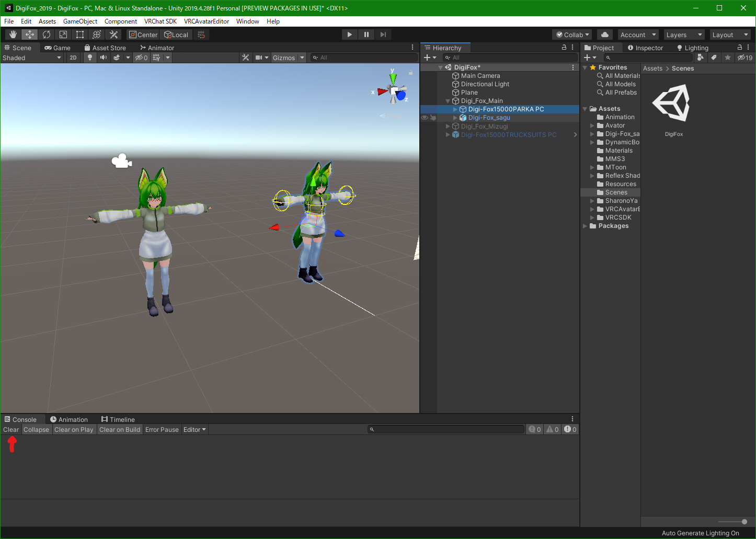Adjust the Project thumbnail size slider
The height and width of the screenshot is (539, 756).
coord(744,522)
